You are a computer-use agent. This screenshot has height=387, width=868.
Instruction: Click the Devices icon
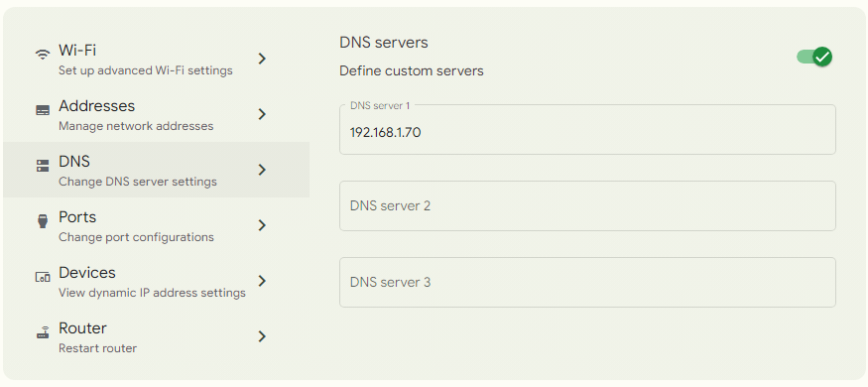click(x=43, y=277)
